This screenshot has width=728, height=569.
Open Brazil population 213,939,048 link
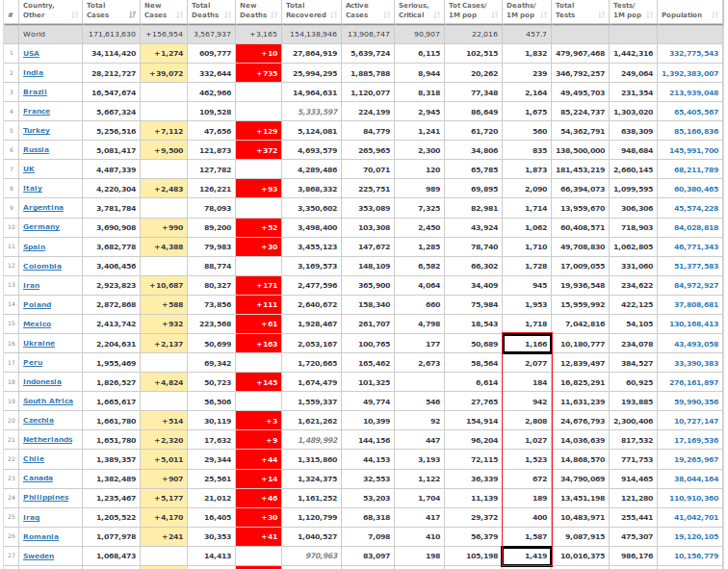[x=693, y=92]
